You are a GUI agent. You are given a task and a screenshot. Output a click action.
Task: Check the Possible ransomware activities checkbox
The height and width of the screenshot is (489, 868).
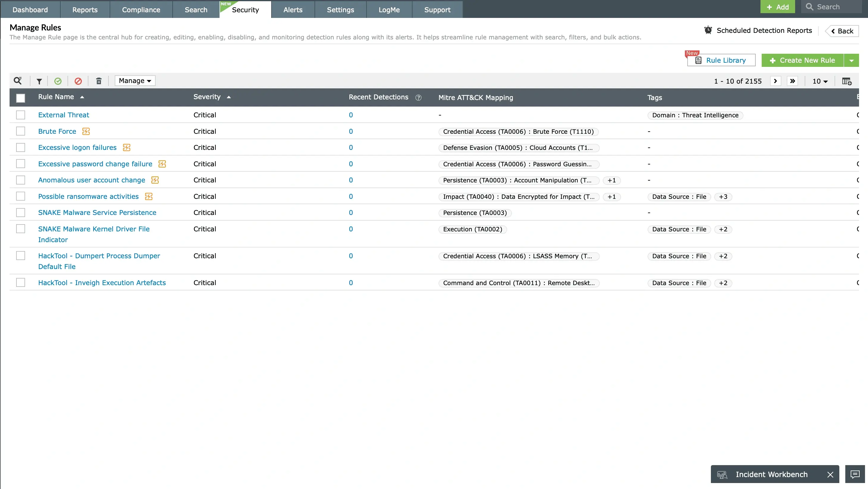21,196
